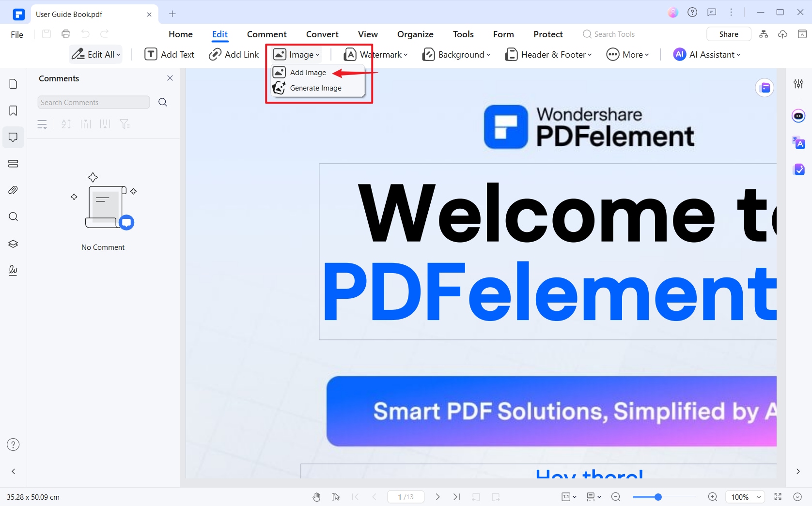Click the Save icon in quick access bar
The image size is (812, 506).
(x=47, y=34)
